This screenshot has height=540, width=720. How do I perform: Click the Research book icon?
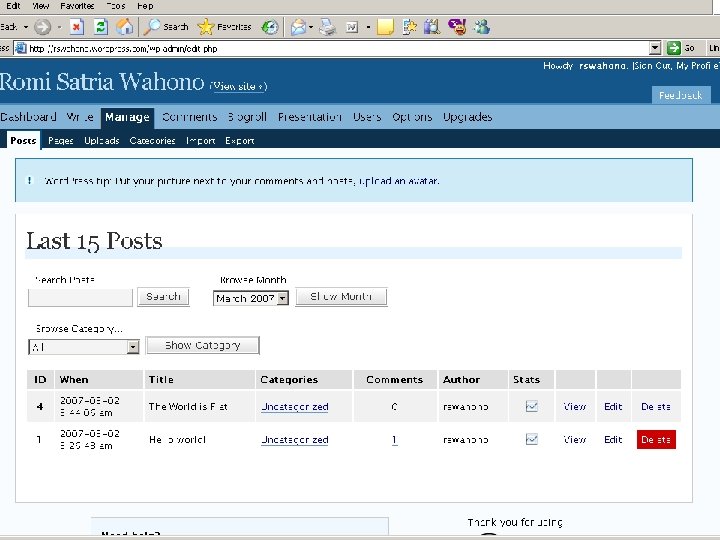432,27
